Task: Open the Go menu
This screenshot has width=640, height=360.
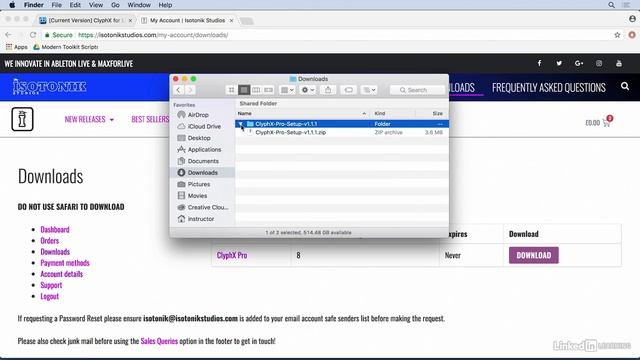Action: click(x=115, y=5)
